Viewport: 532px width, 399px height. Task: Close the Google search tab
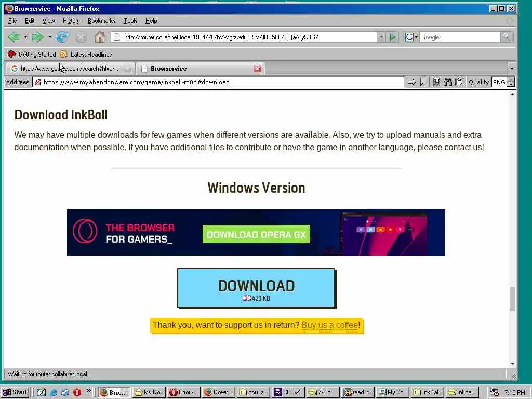127,69
